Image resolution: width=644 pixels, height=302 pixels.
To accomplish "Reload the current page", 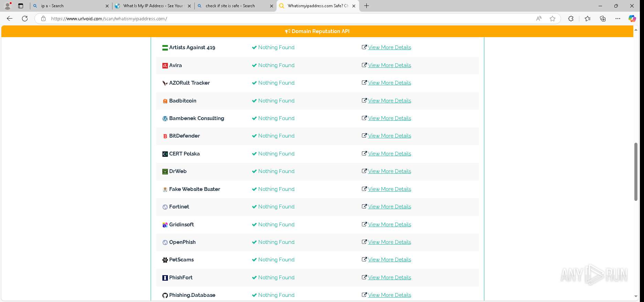I will click(25, 19).
